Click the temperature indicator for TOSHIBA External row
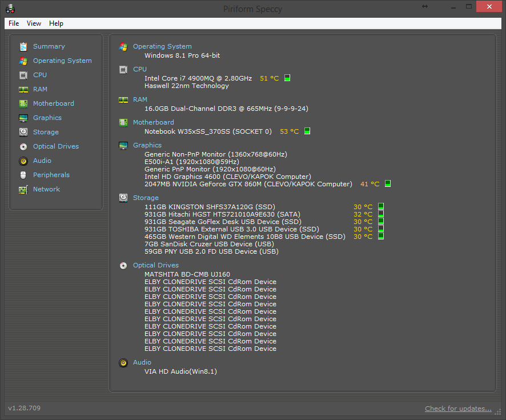The image size is (506, 420). click(x=381, y=229)
